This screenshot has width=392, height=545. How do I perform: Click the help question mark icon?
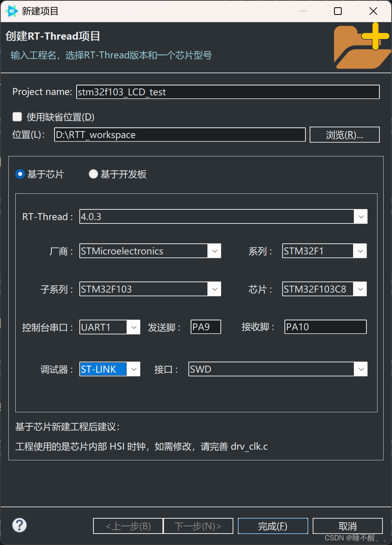coord(19,525)
